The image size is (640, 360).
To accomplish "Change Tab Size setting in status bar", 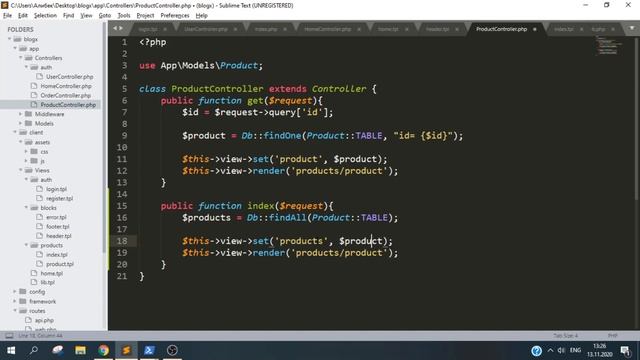I will click(x=565, y=336).
